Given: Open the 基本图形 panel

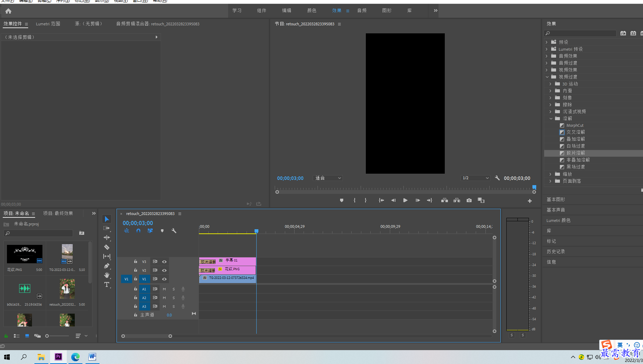Looking at the screenshot, I should [x=556, y=199].
